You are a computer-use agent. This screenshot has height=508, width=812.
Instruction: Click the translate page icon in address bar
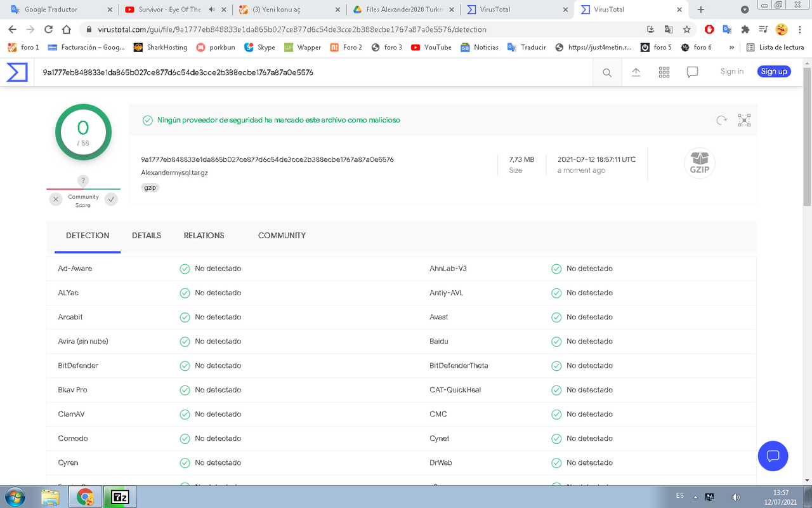coord(668,29)
